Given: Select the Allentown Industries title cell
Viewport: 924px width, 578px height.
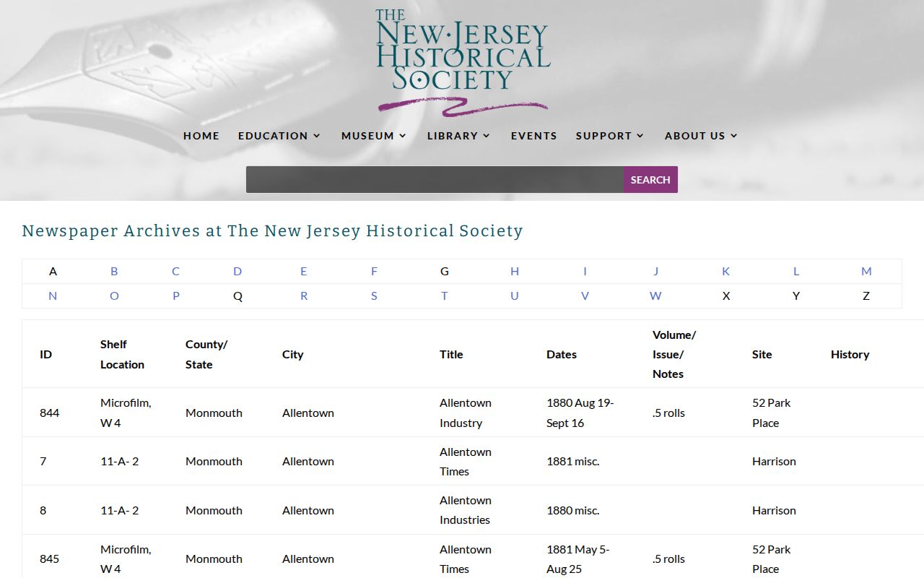Looking at the screenshot, I should click(x=466, y=510).
